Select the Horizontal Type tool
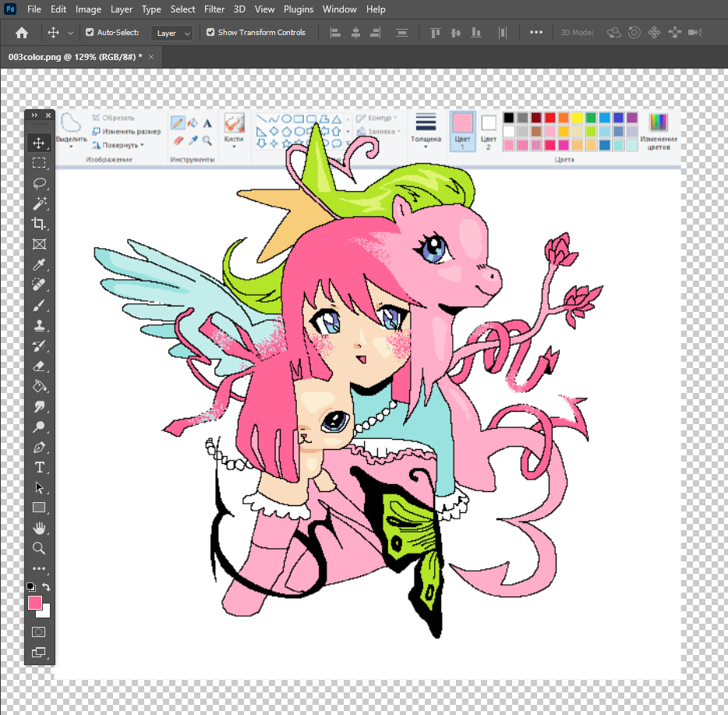Viewport: 728px width, 715px height. [x=39, y=467]
